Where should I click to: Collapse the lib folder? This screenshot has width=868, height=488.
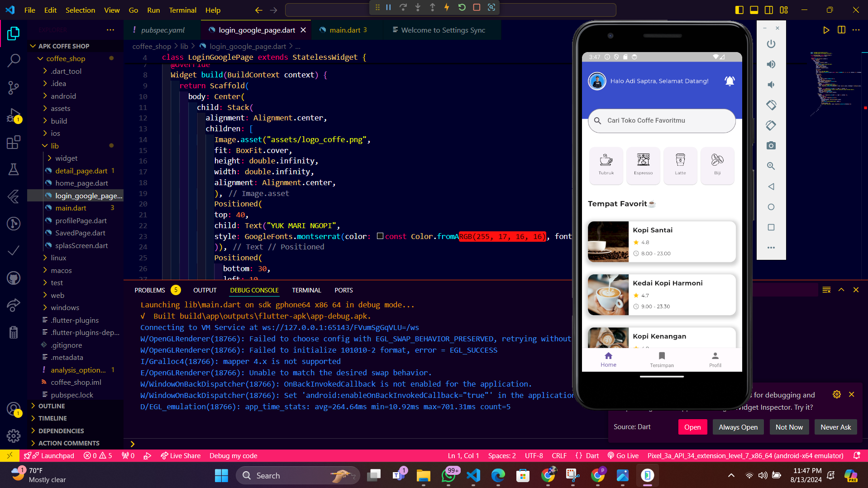pos(54,146)
